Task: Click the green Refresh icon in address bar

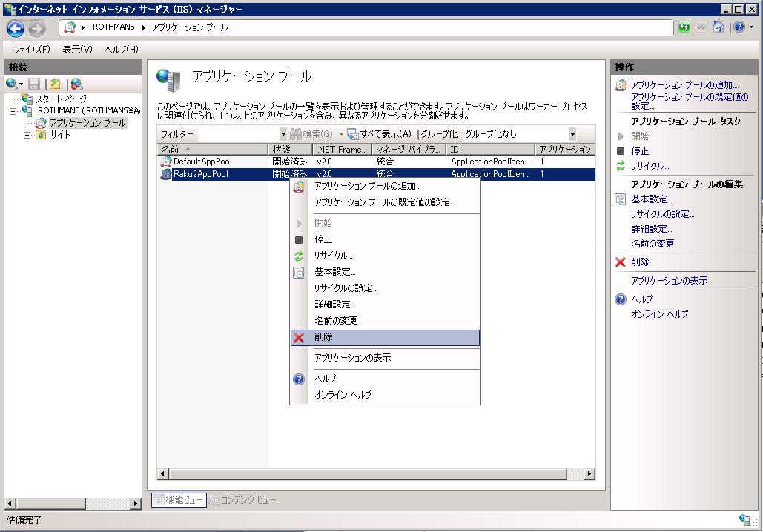Action: [684, 27]
